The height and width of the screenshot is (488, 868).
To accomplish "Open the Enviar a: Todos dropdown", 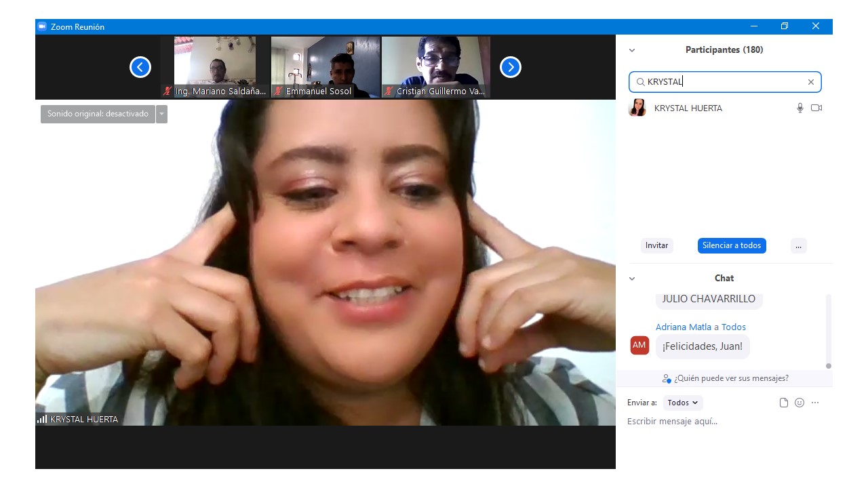I will coord(683,403).
